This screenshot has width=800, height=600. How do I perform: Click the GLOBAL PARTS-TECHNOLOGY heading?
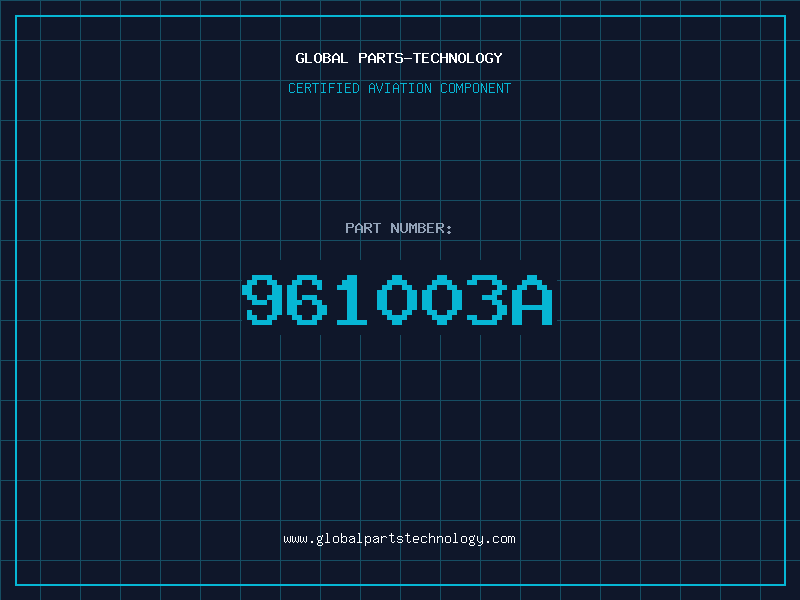399,58
